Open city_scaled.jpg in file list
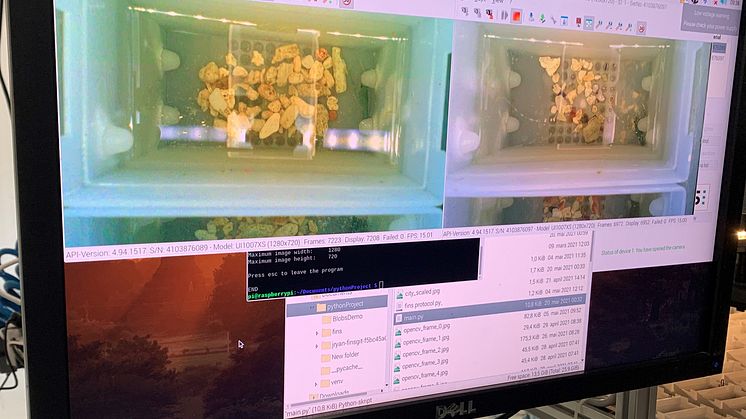This screenshot has height=419, width=746. click(421, 293)
